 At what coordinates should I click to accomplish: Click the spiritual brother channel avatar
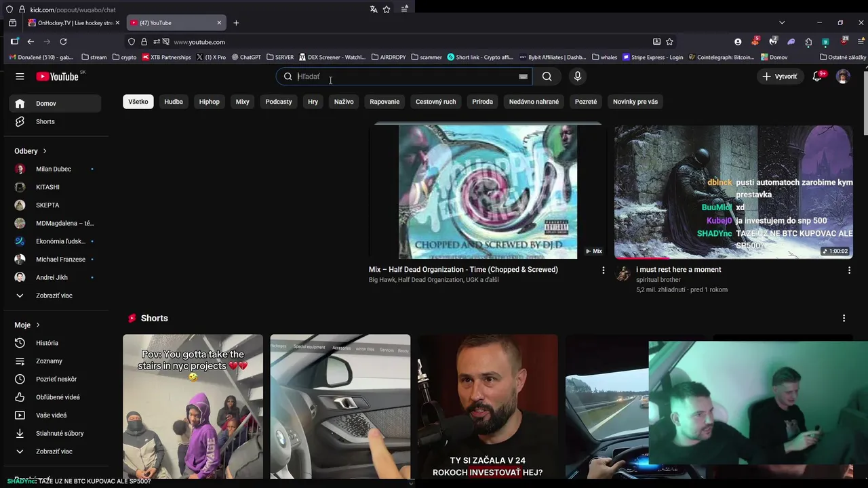click(x=622, y=274)
